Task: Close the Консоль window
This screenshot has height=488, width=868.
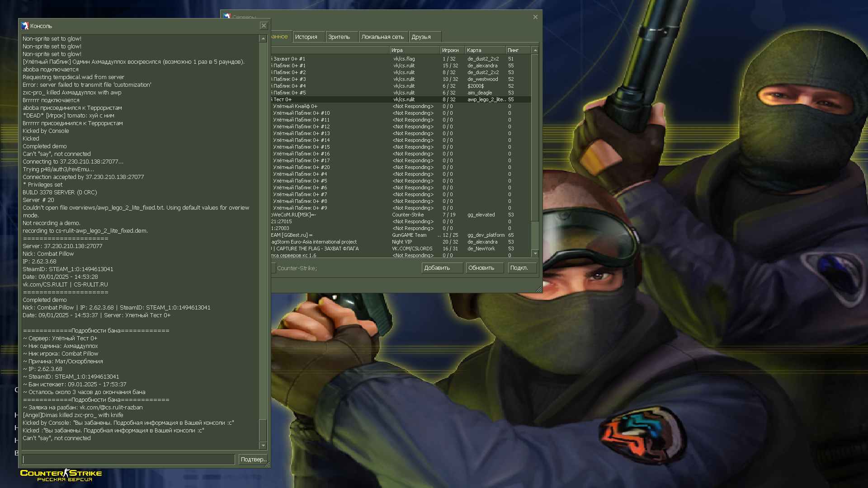Action: click(264, 26)
